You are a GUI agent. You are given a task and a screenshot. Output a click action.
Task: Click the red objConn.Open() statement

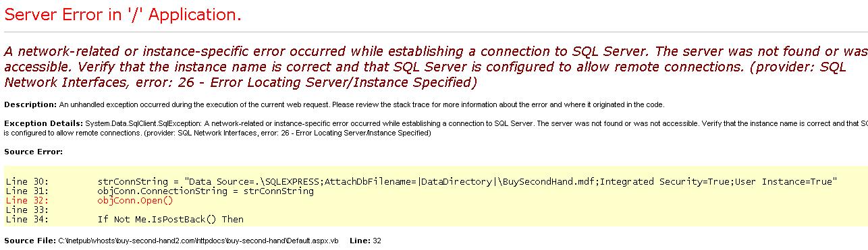(135, 201)
